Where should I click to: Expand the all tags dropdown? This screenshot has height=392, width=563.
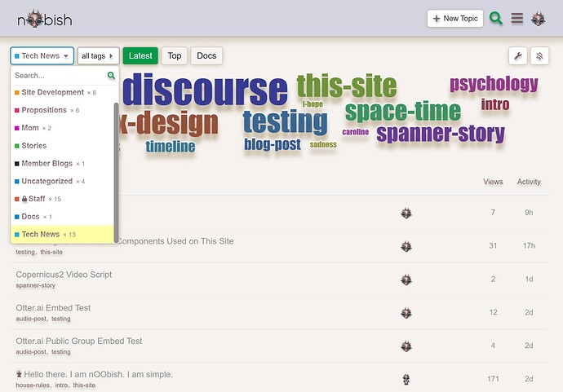[98, 55]
